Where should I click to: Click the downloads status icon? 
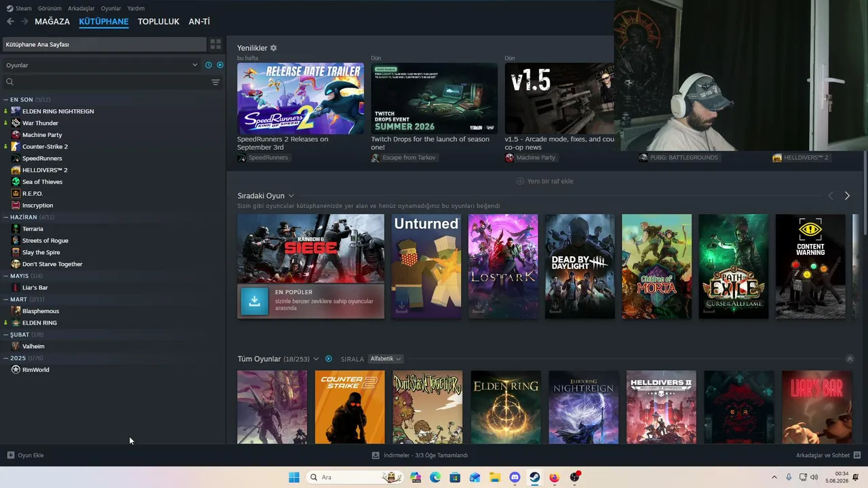coord(376,455)
